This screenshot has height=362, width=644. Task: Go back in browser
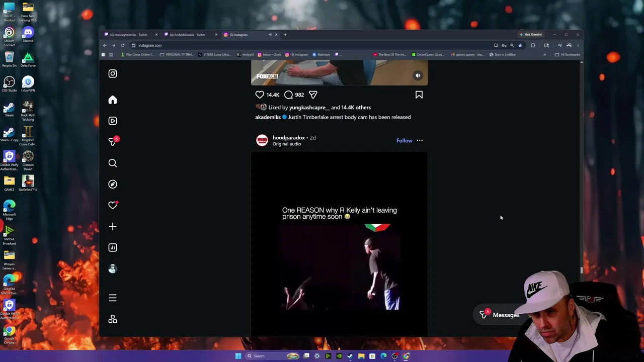tap(105, 45)
